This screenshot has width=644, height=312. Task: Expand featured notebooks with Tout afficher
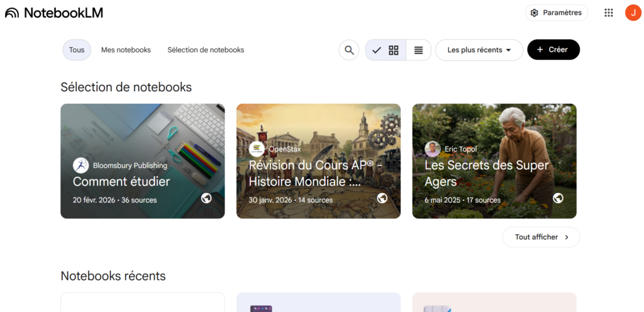coord(541,237)
